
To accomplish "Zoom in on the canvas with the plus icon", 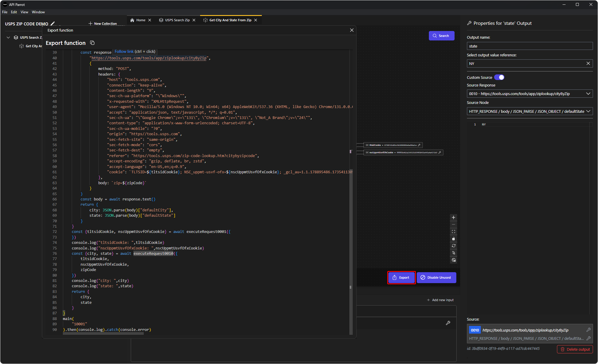I will [453, 218].
